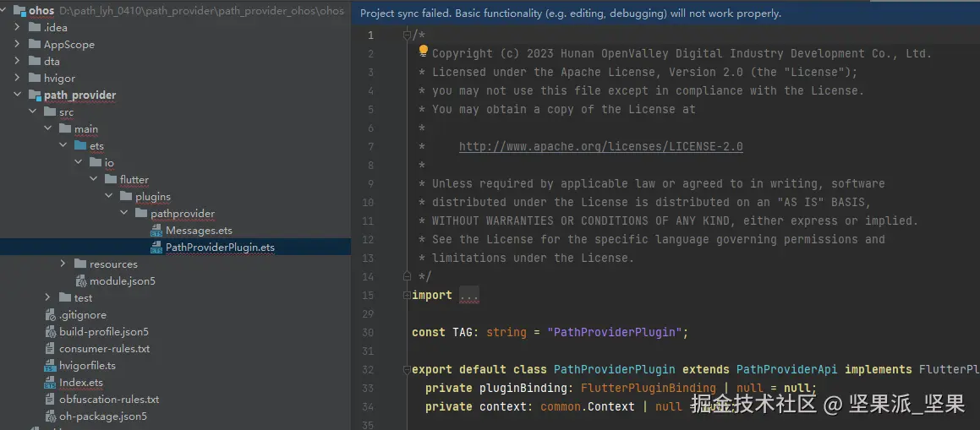Collapse the ets source folder
Viewport: 980px width, 430px height.
click(x=63, y=146)
